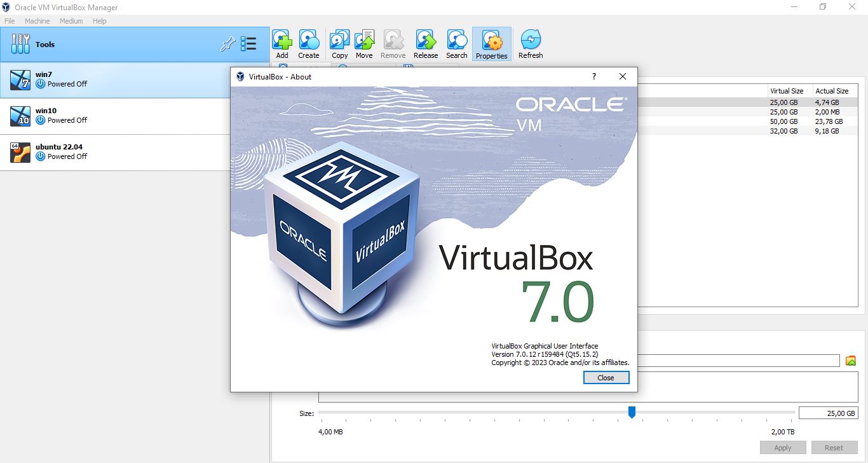Viewport: 868px width, 463px height.
Task: Toggle the Properties toolbar button
Action: (x=492, y=45)
